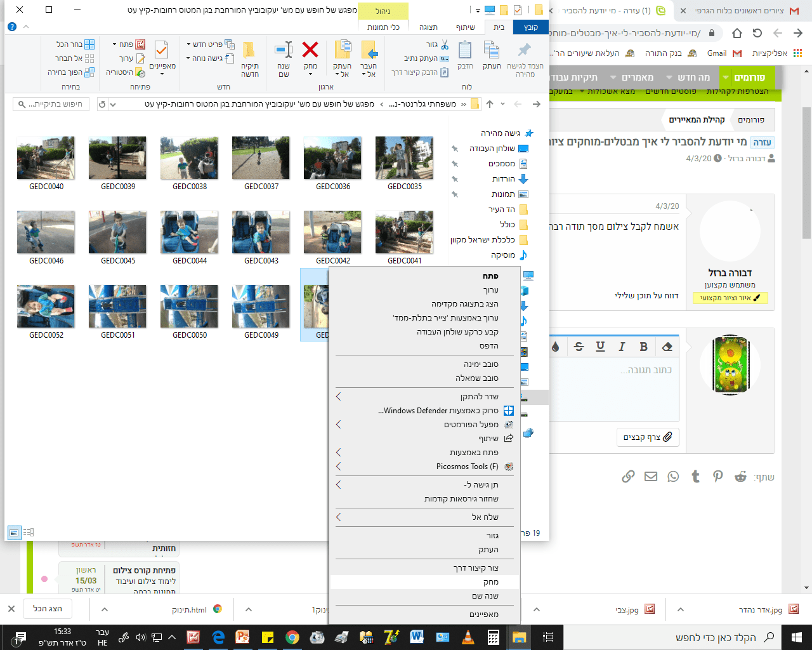Share the thread via the Pinterest icon
This screenshot has width=812, height=650.
coord(717,477)
